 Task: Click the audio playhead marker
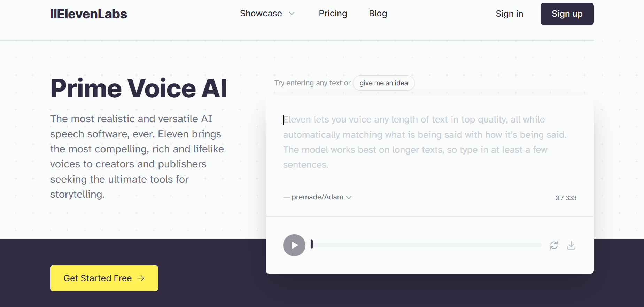click(x=312, y=244)
